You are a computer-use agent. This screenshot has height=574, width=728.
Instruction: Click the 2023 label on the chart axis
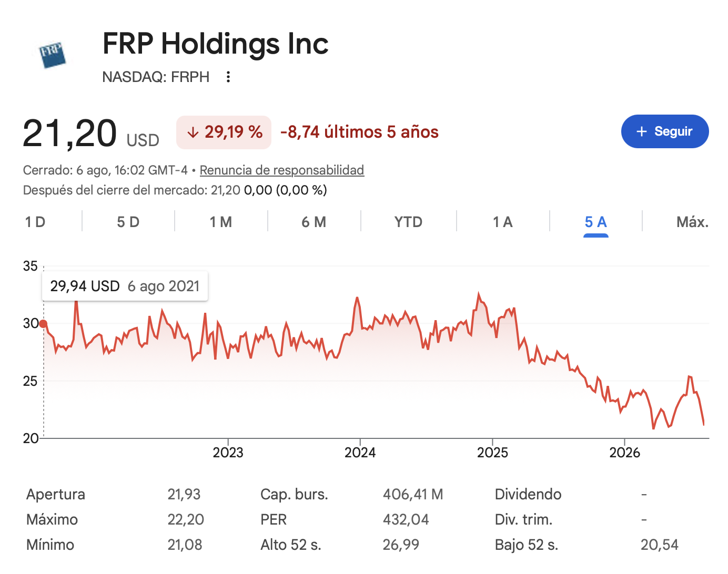click(228, 453)
